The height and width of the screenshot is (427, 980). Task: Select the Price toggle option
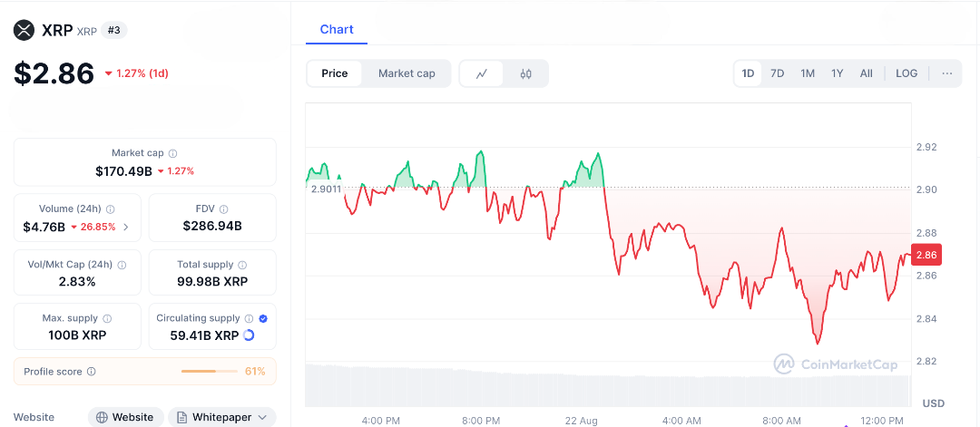tap(334, 73)
